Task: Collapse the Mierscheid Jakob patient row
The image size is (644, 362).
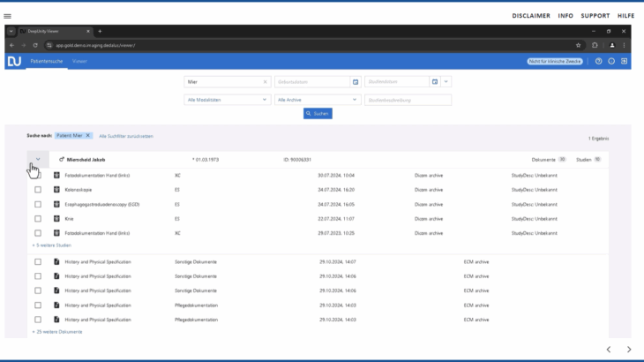Action: (37, 159)
